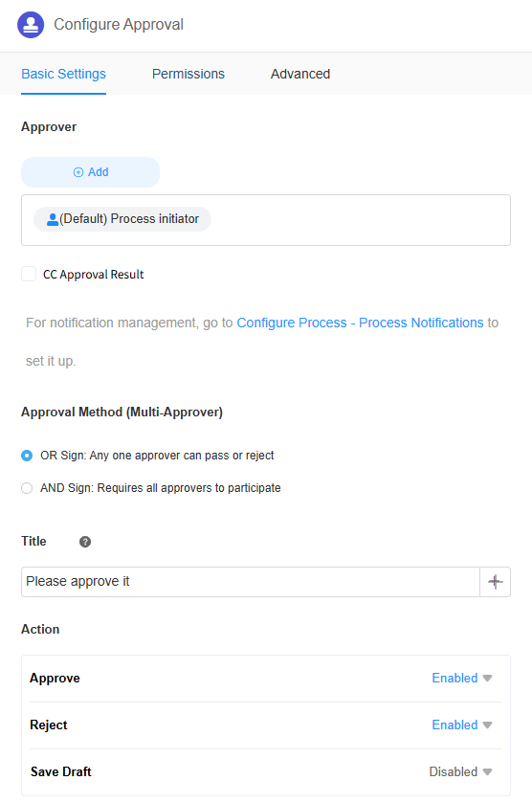Open the Title help question mark

coord(85,542)
